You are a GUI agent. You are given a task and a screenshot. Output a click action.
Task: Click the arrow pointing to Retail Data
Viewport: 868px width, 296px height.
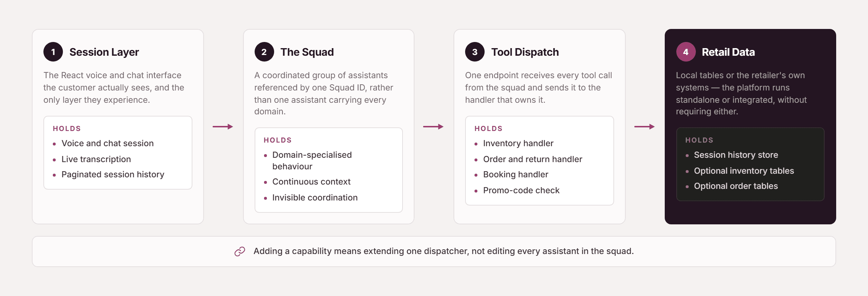coord(644,127)
